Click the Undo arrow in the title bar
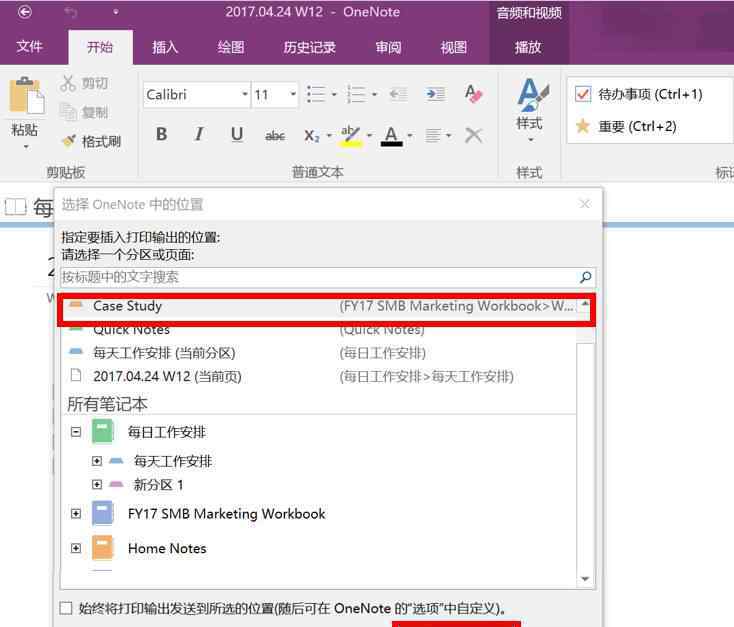The height and width of the screenshot is (627, 734). [x=71, y=12]
